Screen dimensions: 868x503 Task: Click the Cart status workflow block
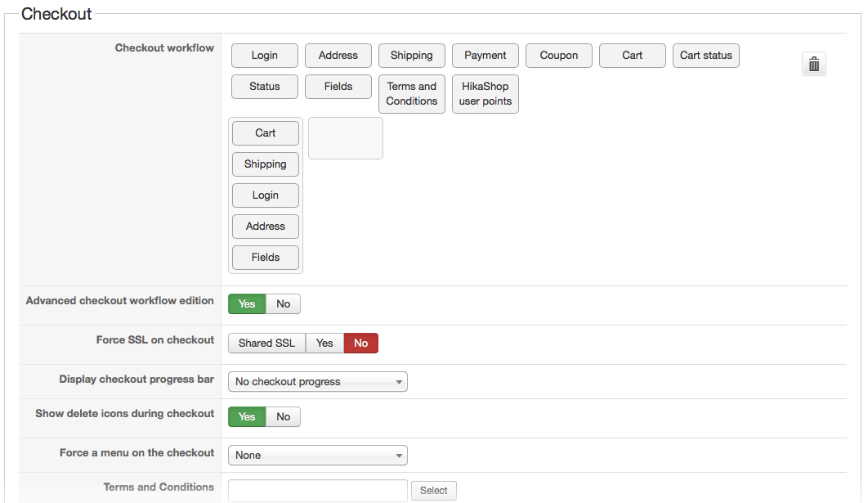coord(706,56)
